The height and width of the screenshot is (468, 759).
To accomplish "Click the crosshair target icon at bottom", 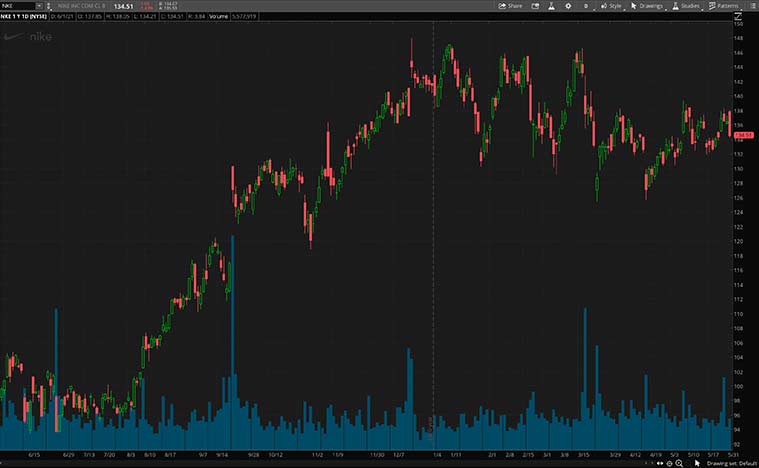I will click(667, 462).
